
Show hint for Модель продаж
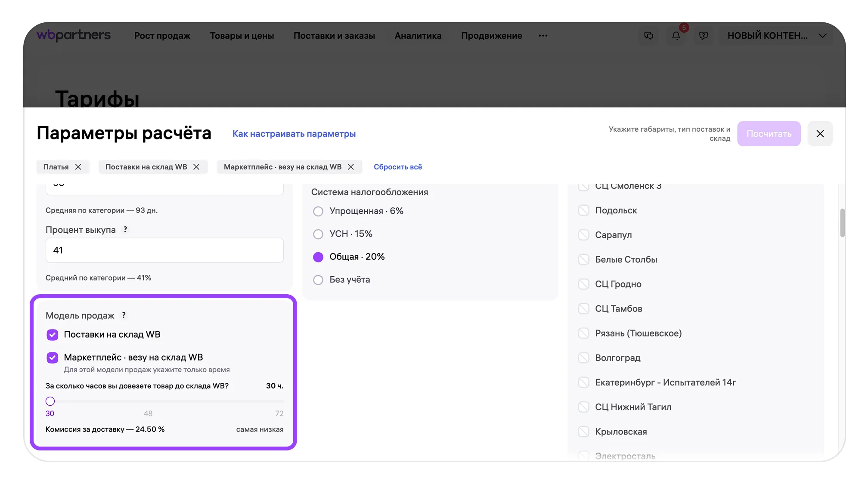pyautogui.click(x=124, y=315)
